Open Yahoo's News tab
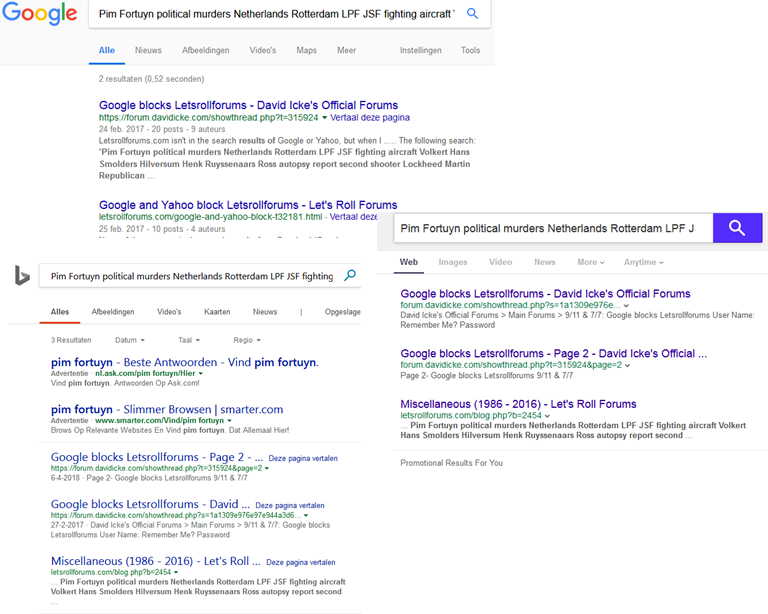 pyautogui.click(x=545, y=262)
